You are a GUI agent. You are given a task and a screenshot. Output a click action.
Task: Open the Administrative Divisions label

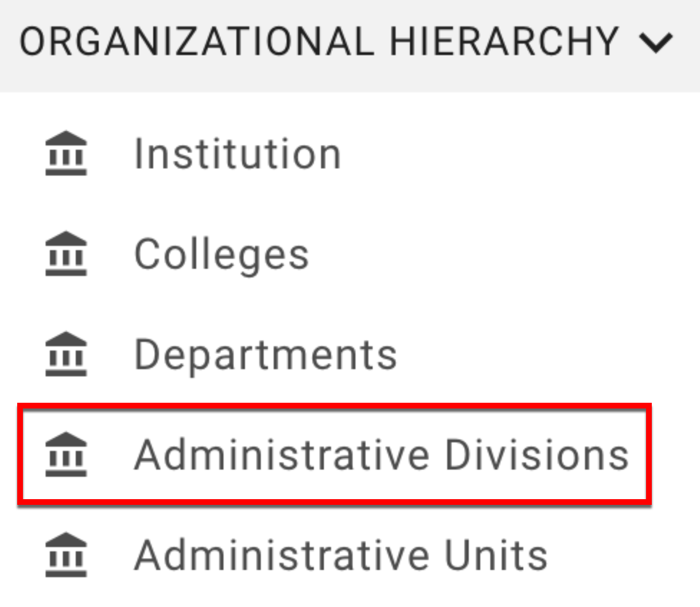coord(382,455)
